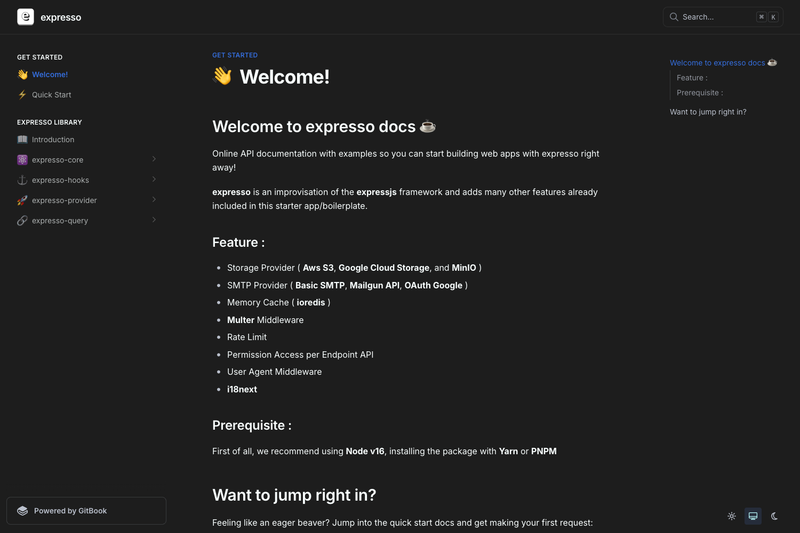Click the rocket icon for expresso-provider
The image size is (800, 533).
22,200
